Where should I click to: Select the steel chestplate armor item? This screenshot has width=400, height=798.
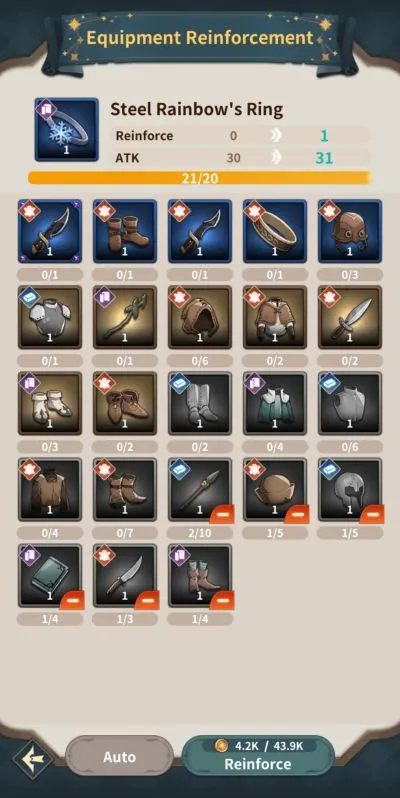pyautogui.click(x=50, y=317)
